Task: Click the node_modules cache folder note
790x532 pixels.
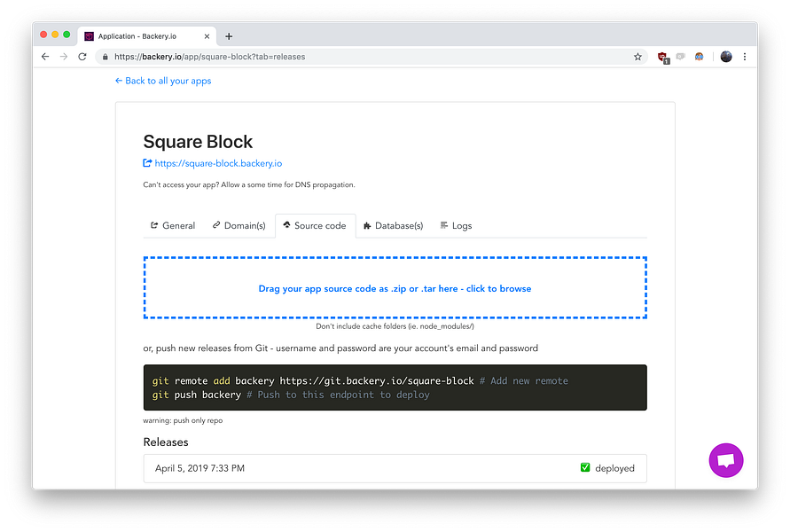Action: click(395, 326)
